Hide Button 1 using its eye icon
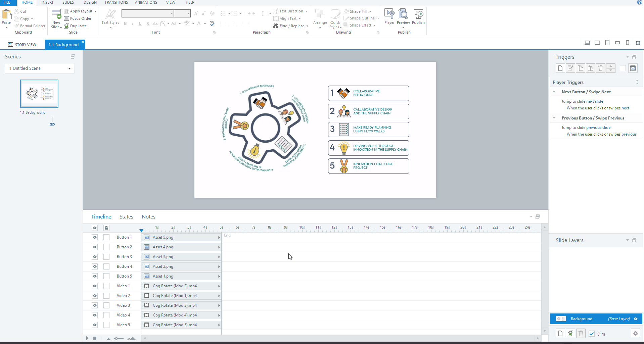644x344 pixels. coord(95,237)
